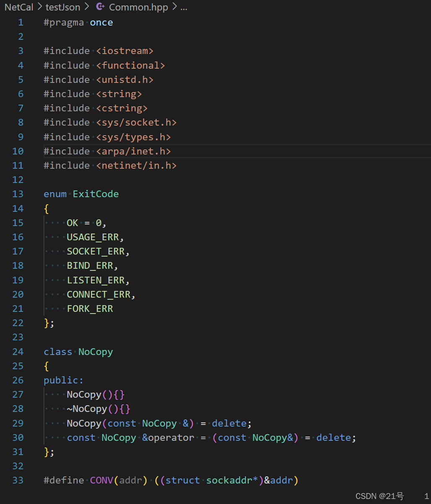Click the BIND_ERR enumerator
This screenshot has width=431, height=504.
pyautogui.click(x=90, y=266)
